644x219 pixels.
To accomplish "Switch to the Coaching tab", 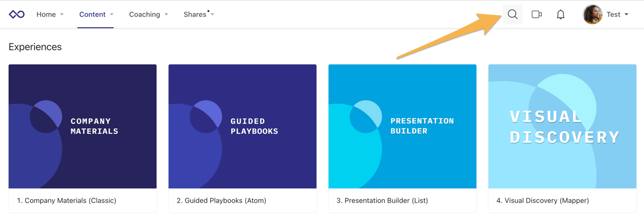I will (x=144, y=15).
